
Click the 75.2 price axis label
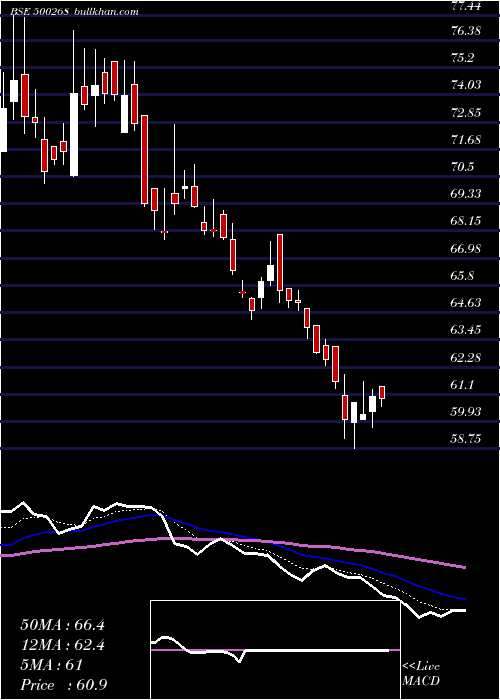[462, 58]
